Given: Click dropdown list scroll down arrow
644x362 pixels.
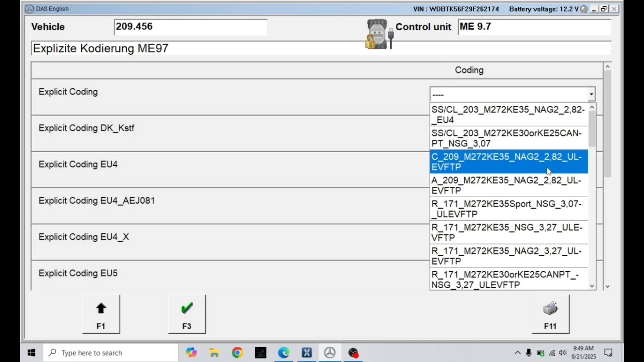Looking at the screenshot, I should coord(592,286).
